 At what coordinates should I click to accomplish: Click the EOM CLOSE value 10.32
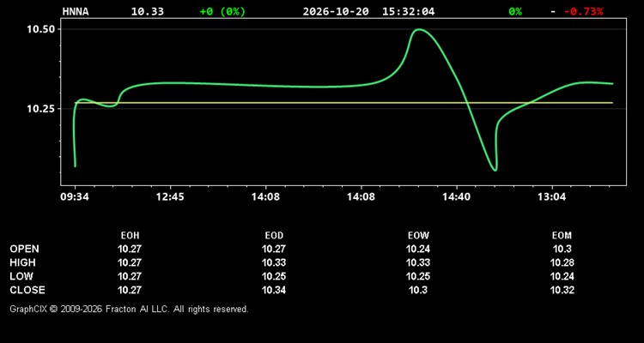tap(562, 290)
